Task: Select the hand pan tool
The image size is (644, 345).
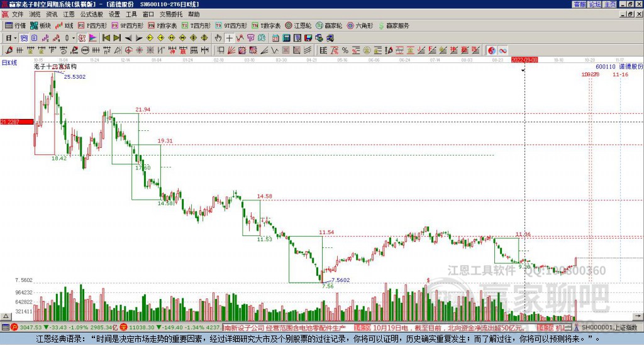Action: click(218, 38)
